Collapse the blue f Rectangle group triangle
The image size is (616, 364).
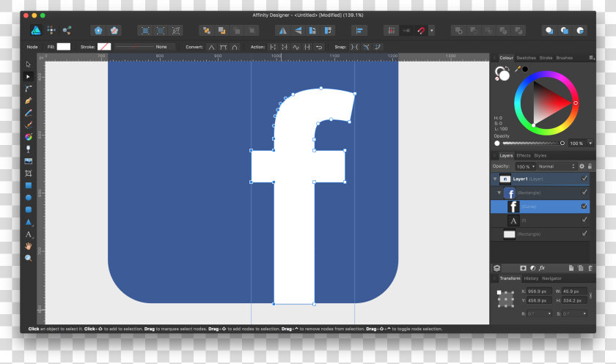(499, 193)
